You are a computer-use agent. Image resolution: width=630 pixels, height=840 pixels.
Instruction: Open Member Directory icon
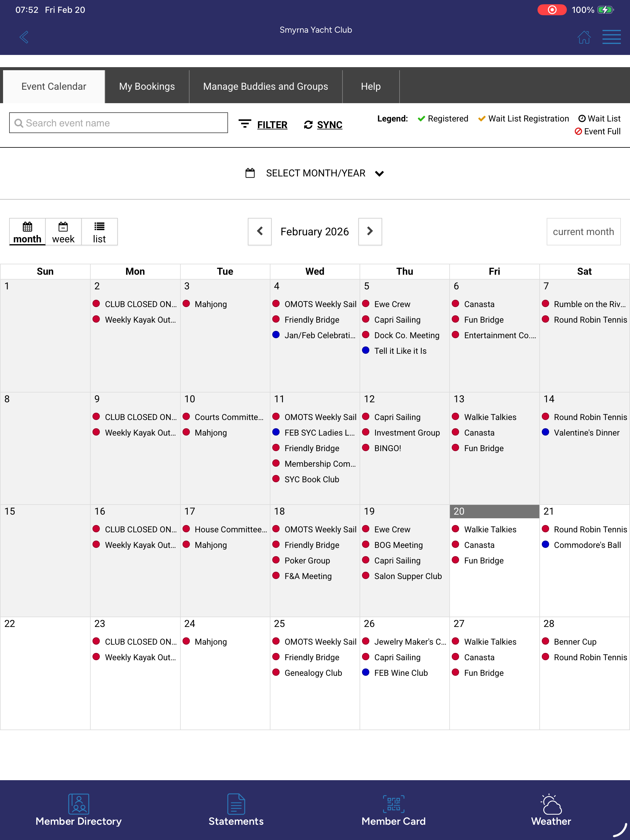[x=79, y=804]
